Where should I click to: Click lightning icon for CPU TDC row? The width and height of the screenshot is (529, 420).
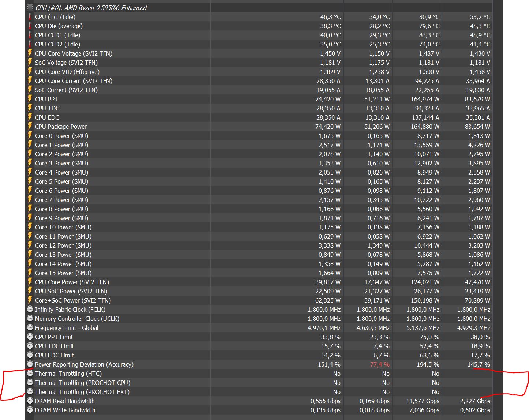point(30,108)
